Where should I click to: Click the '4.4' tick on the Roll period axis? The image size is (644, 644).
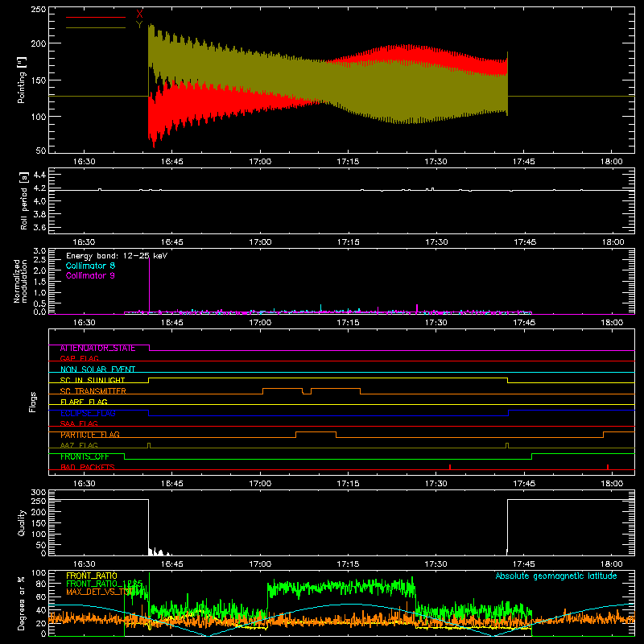coord(39,175)
